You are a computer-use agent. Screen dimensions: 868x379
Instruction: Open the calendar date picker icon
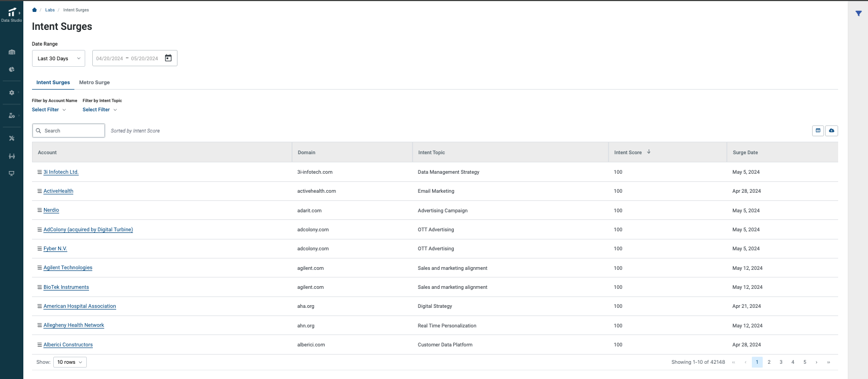(x=168, y=58)
